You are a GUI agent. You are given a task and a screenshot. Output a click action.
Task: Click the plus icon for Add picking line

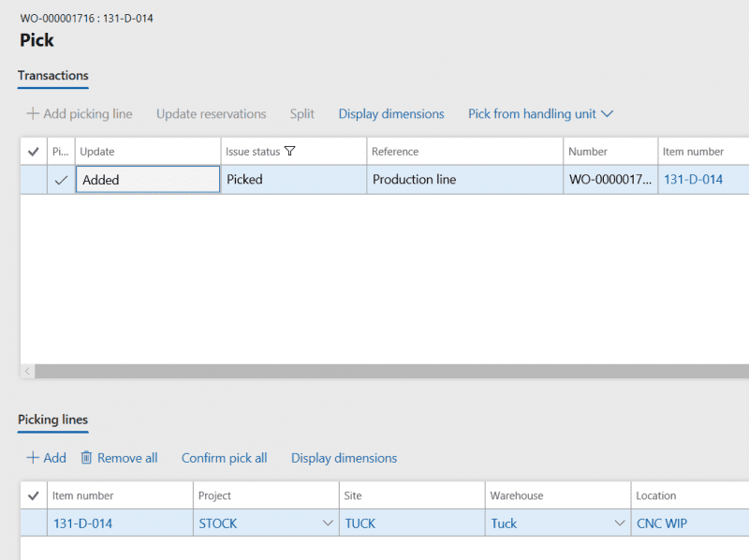coord(33,113)
